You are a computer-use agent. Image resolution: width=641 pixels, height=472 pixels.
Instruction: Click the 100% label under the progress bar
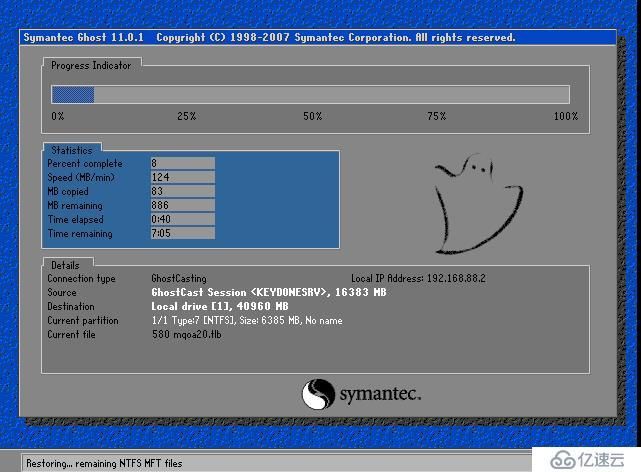tap(565, 117)
